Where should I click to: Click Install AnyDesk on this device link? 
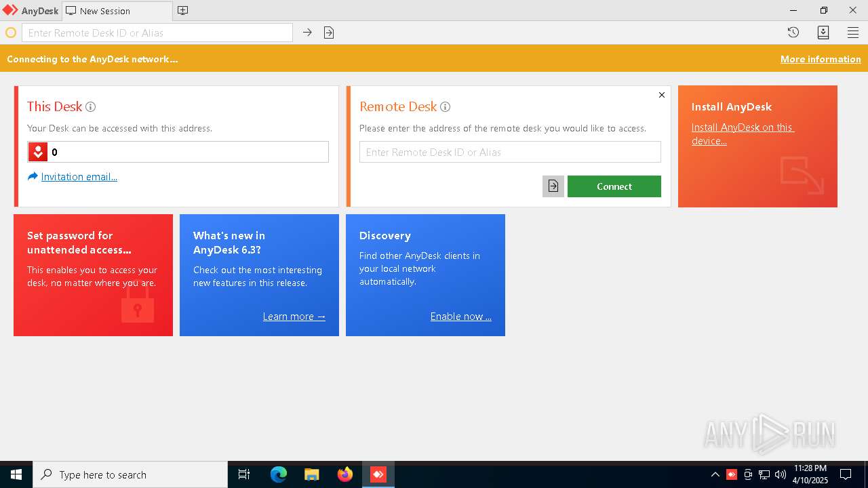[743, 134]
